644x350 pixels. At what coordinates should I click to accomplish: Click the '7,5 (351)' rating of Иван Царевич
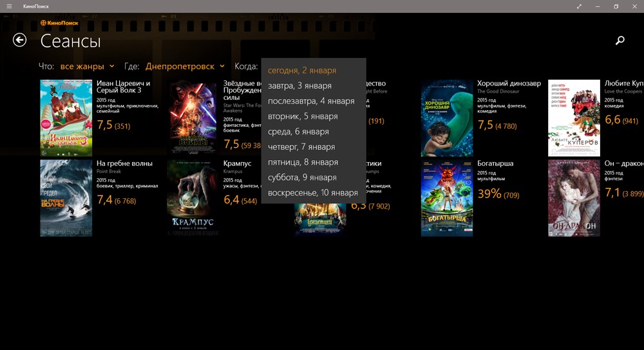point(113,125)
